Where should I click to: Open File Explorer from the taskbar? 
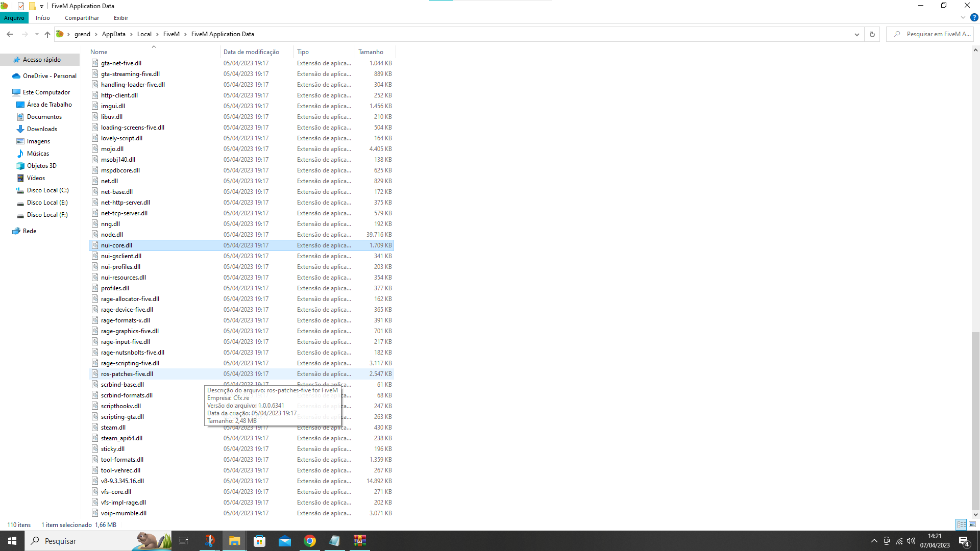click(x=234, y=541)
